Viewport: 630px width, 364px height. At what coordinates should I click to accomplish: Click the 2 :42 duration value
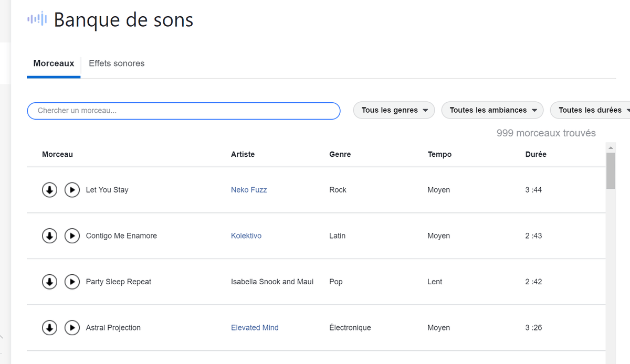point(533,282)
